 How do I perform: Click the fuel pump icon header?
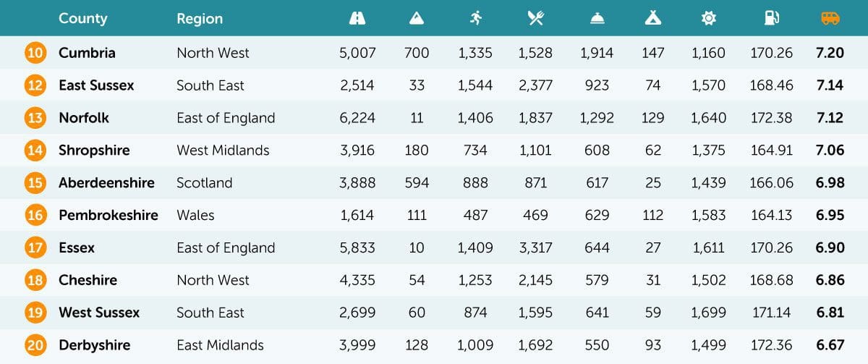click(x=771, y=19)
